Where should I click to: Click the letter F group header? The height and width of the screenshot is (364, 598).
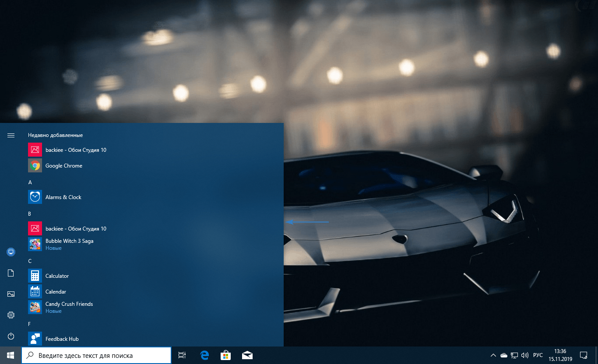(x=30, y=324)
